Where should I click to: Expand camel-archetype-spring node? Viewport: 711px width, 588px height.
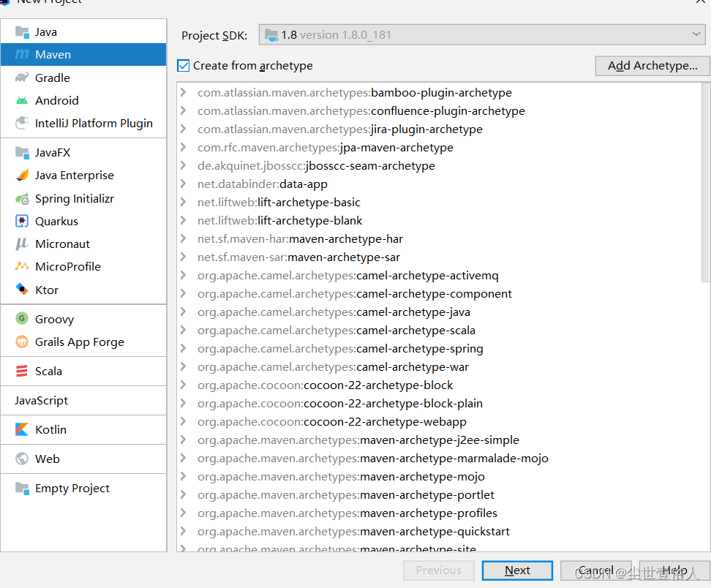tap(183, 348)
